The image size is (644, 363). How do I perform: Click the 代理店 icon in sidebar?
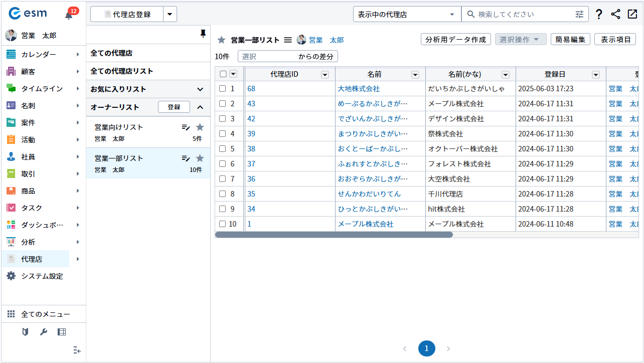(x=11, y=259)
